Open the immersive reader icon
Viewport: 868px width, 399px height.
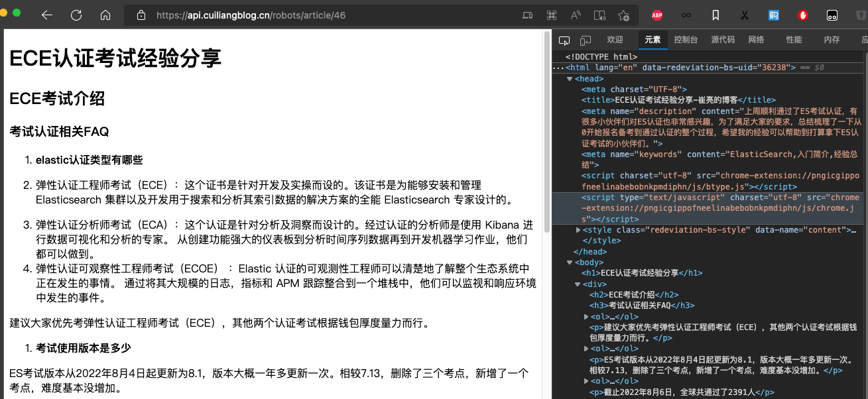[x=599, y=15]
